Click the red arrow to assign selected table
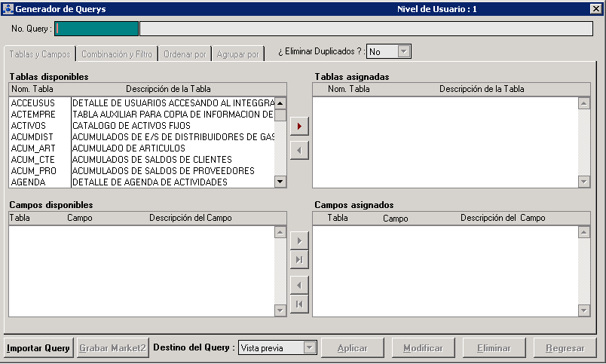The width and height of the screenshot is (606, 364). [x=299, y=126]
